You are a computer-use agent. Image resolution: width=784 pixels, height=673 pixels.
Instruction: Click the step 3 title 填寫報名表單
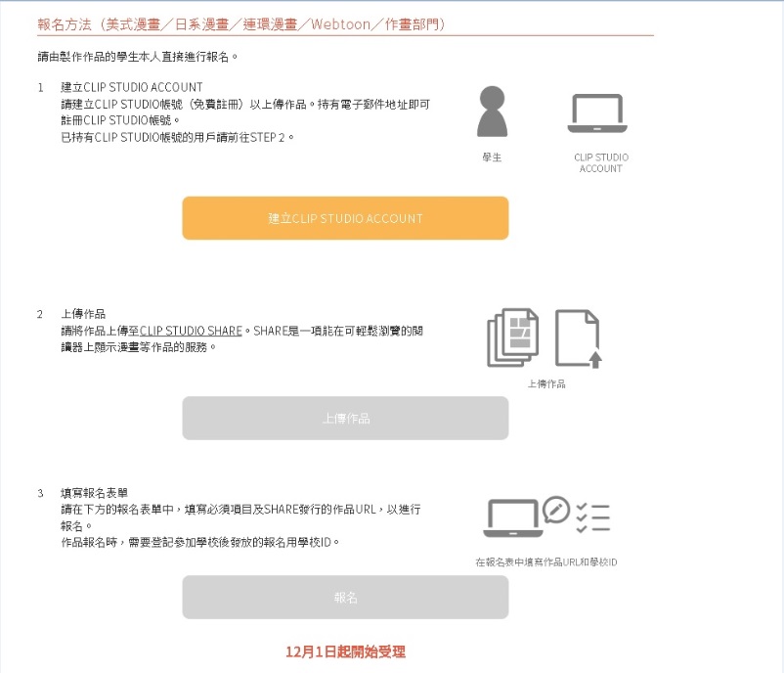(x=94, y=493)
